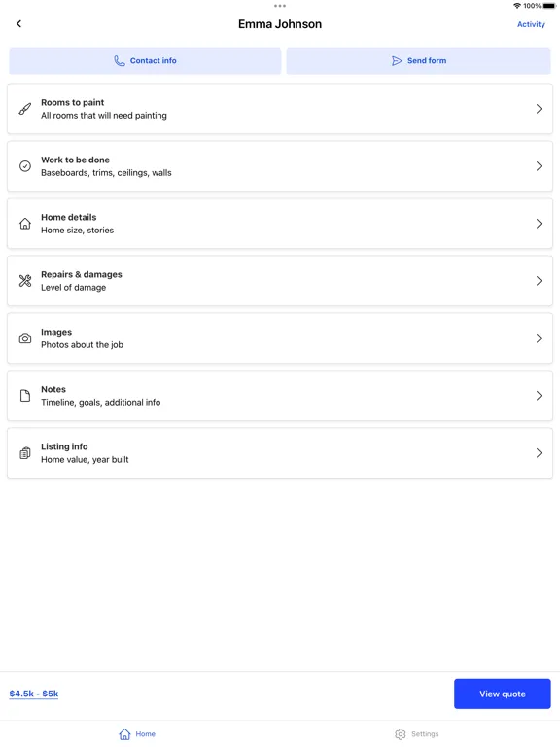560x747 pixels.
Task: Tap the house icon beside Home details
Action: tap(25, 224)
